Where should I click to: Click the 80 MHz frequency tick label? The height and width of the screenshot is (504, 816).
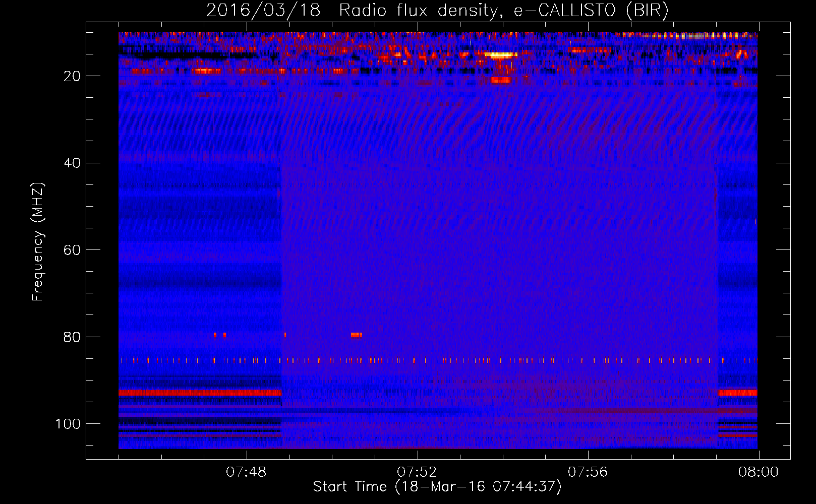(72, 337)
